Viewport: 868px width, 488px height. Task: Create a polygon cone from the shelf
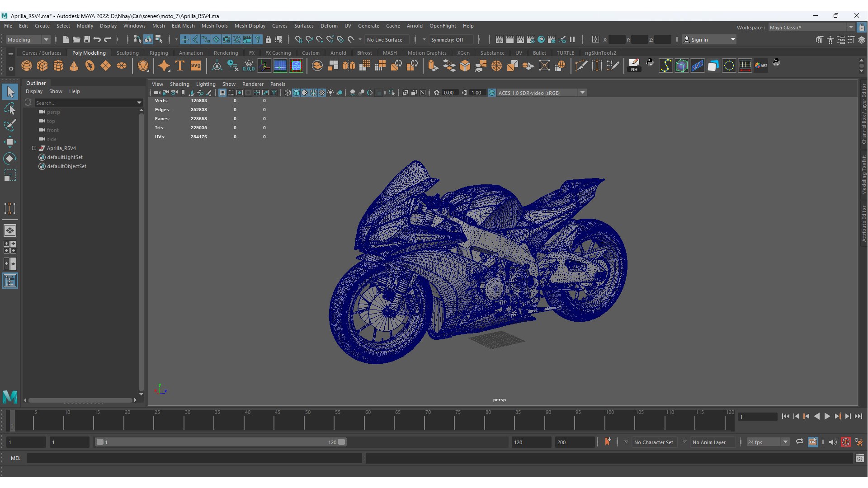74,66
